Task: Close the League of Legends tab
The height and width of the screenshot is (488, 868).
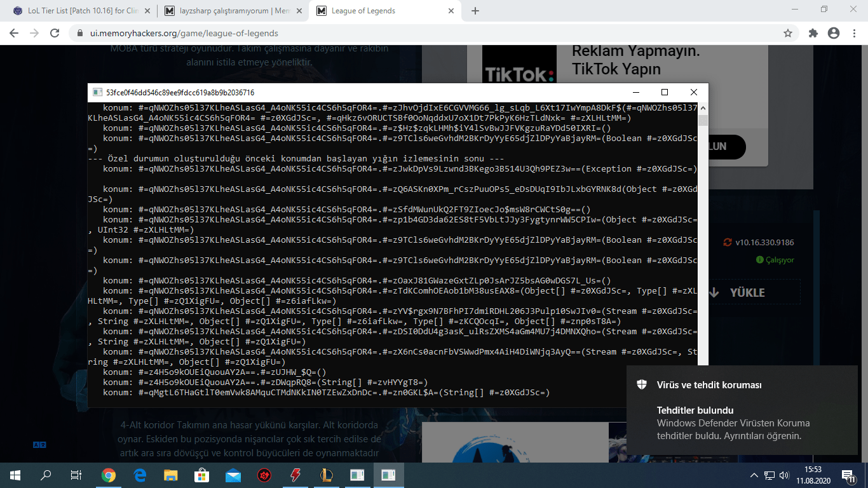Action: (451, 11)
